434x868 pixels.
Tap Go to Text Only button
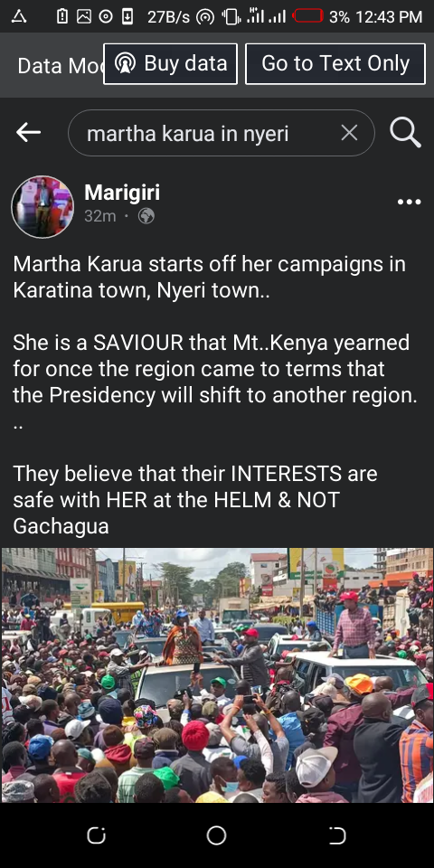coord(335,64)
